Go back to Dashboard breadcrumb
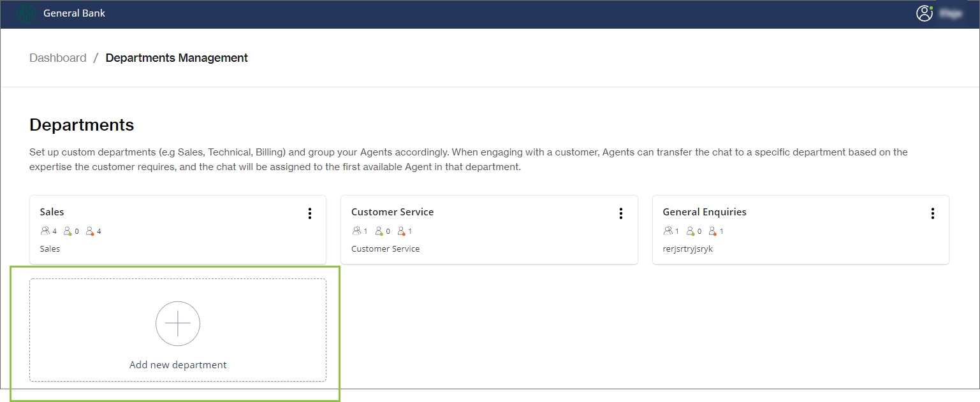Viewport: 980px width, 402px height. tap(58, 58)
